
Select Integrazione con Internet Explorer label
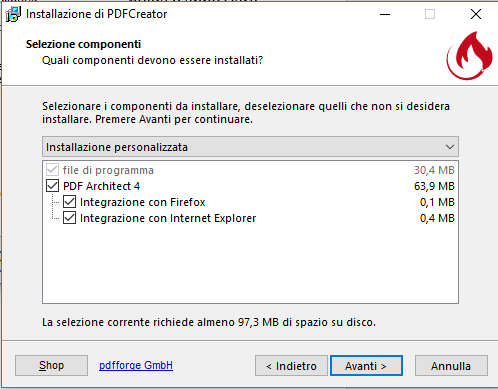168,218
